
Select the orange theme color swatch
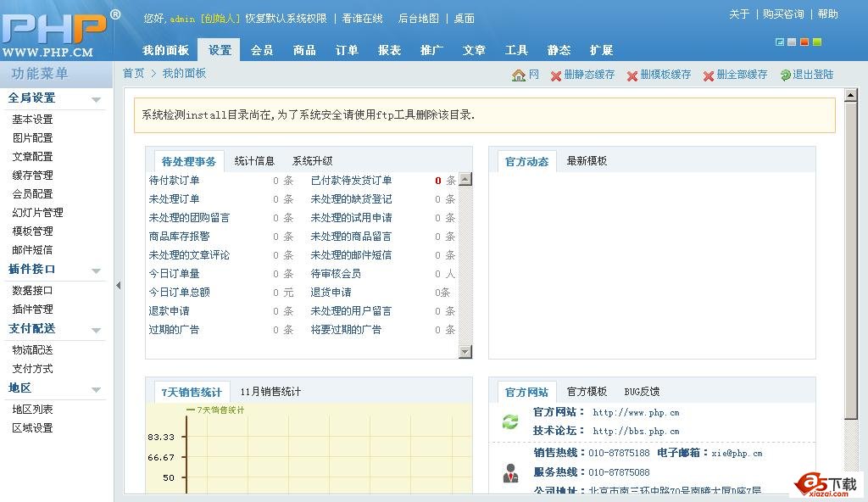tap(804, 42)
